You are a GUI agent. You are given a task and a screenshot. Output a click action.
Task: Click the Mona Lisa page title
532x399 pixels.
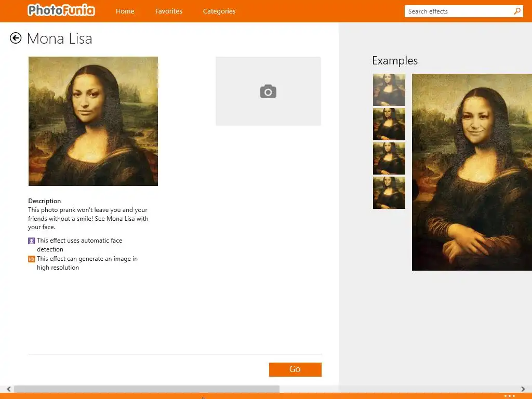point(59,38)
